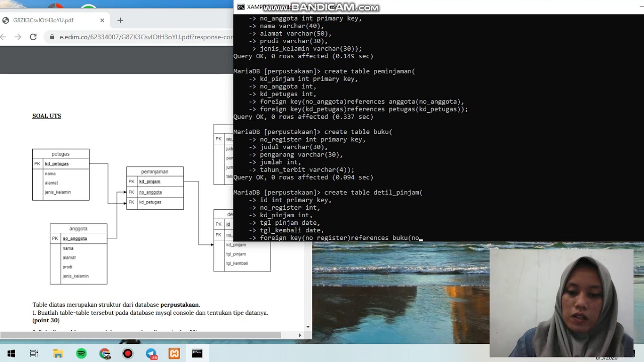Click 'jenis_kelamin' field in anggota table
The width and height of the screenshot is (644, 362).
point(75,276)
